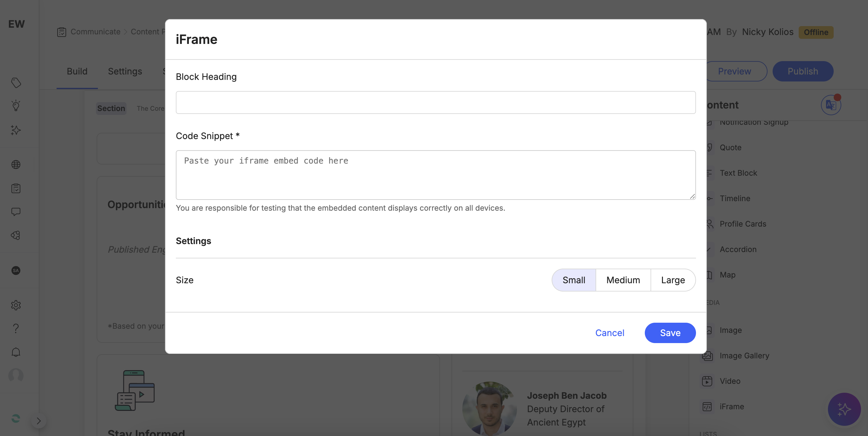Switch to the Settings tab

(125, 71)
